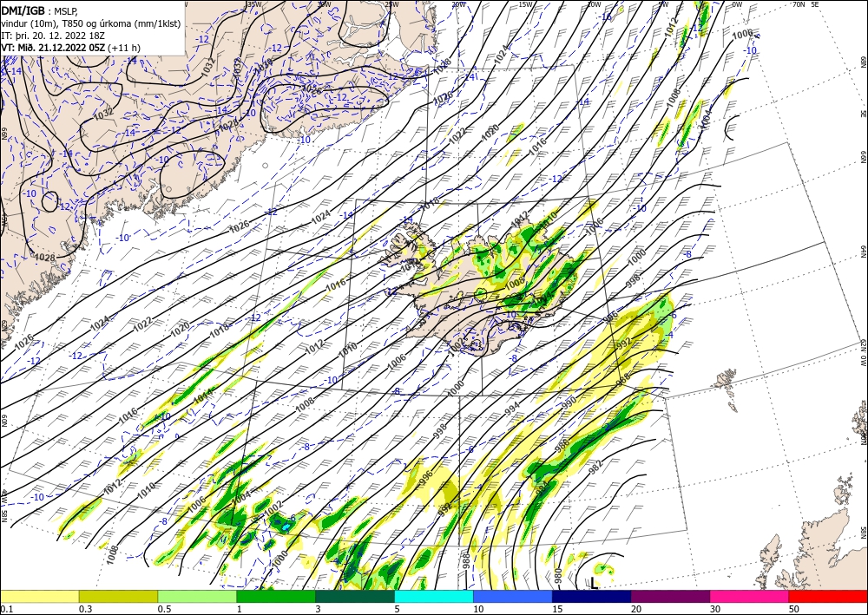Click the 0.1 mm light yellow legend swatch
The height and width of the screenshot is (615, 868).
(39, 596)
